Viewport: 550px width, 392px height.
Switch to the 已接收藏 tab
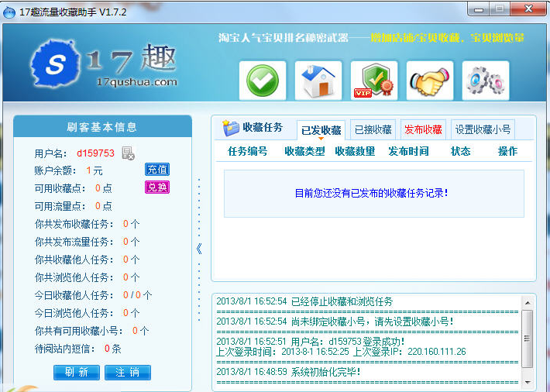(373, 129)
